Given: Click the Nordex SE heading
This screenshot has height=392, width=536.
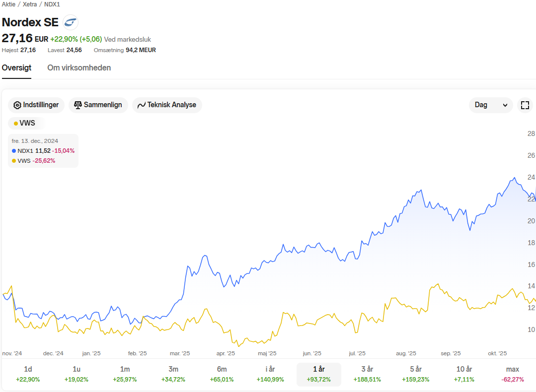Looking at the screenshot, I should (30, 22).
